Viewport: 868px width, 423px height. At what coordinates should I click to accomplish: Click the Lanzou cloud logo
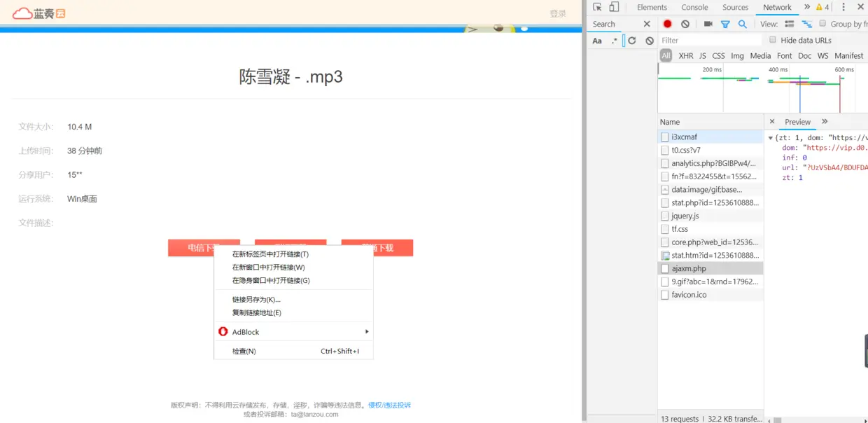pyautogui.click(x=39, y=13)
